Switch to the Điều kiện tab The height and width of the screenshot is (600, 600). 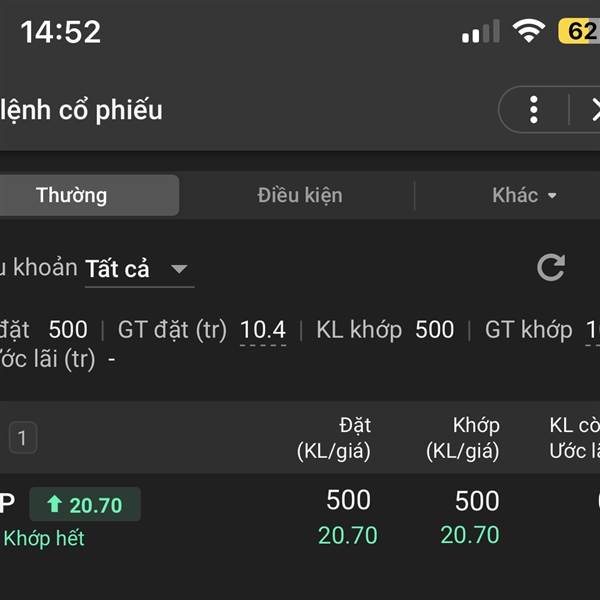tap(299, 195)
